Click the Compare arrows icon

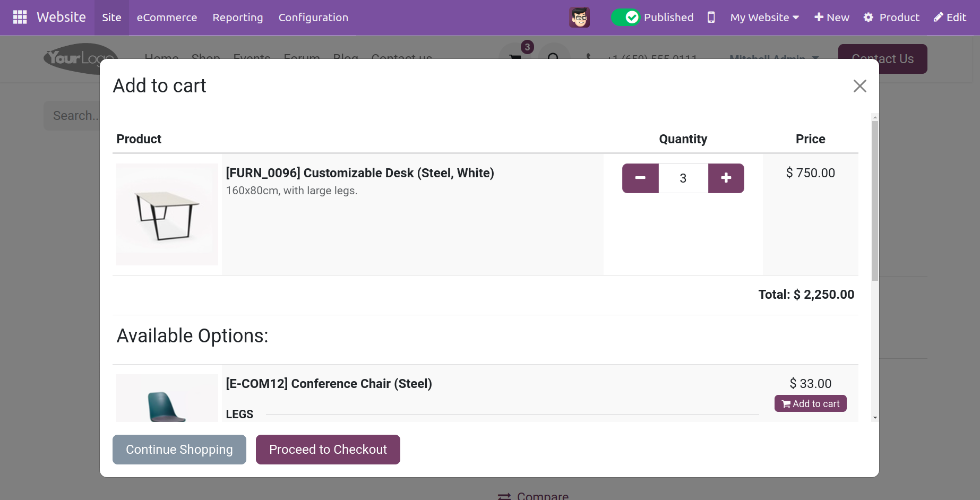tap(503, 495)
